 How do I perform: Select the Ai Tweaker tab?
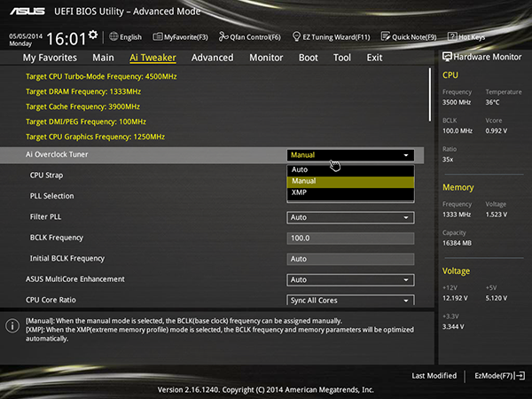pos(153,58)
